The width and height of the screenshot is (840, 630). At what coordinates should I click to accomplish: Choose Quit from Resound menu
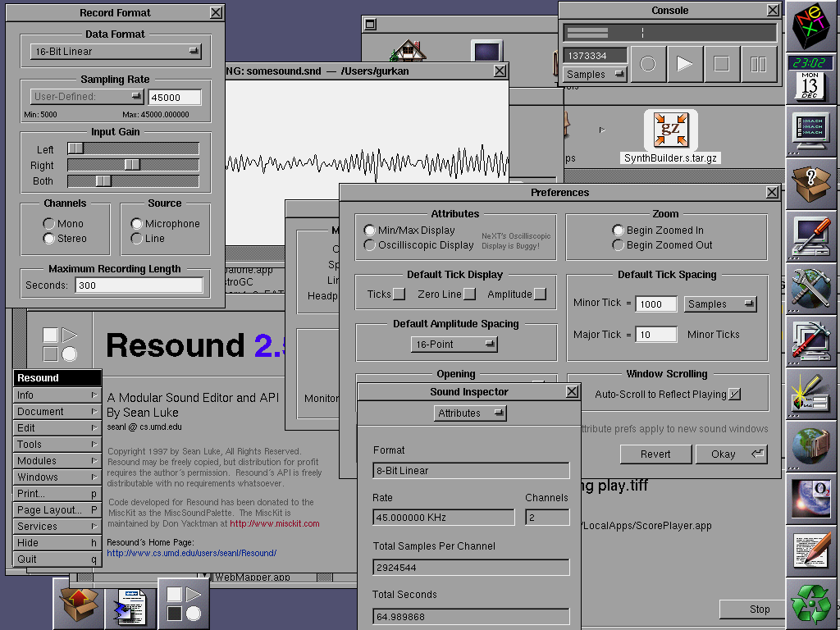tap(57, 559)
